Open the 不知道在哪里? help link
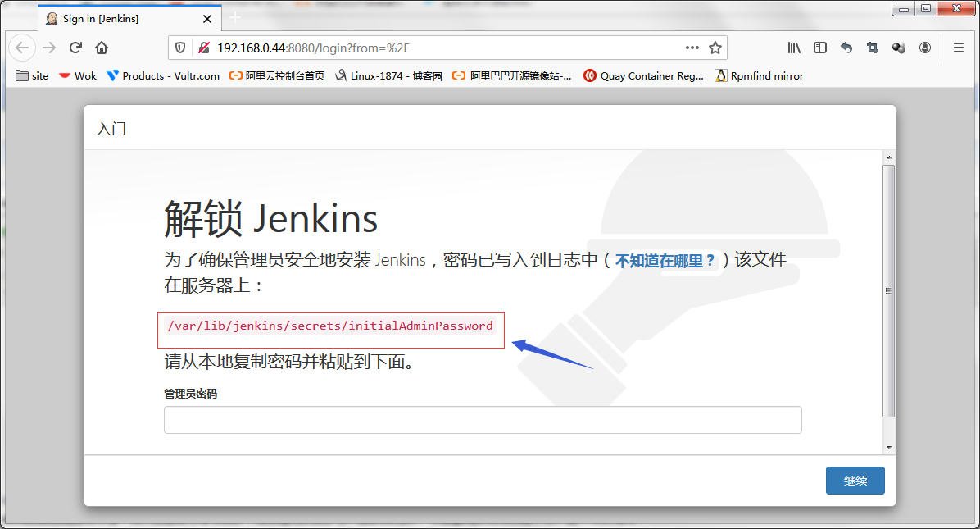This screenshot has height=529, width=980. 665,261
